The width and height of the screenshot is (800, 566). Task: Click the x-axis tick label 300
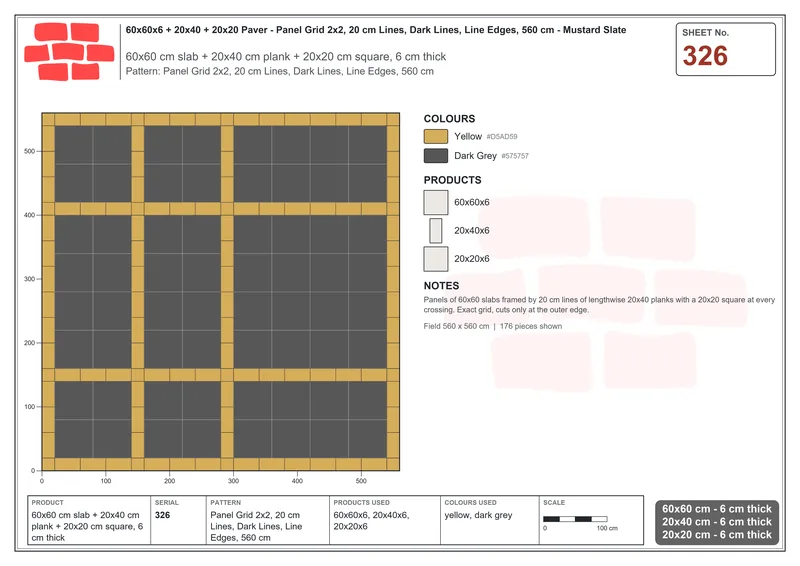tap(233, 481)
